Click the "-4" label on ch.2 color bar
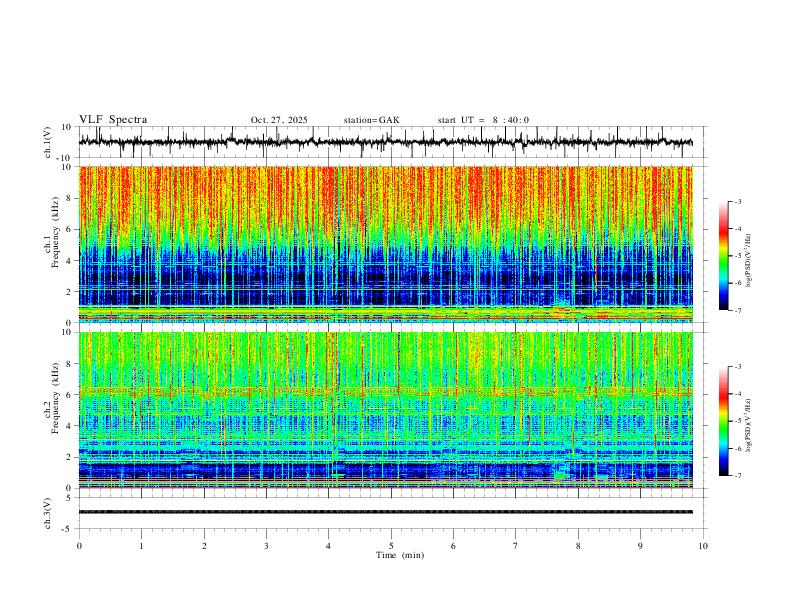 click(737, 394)
